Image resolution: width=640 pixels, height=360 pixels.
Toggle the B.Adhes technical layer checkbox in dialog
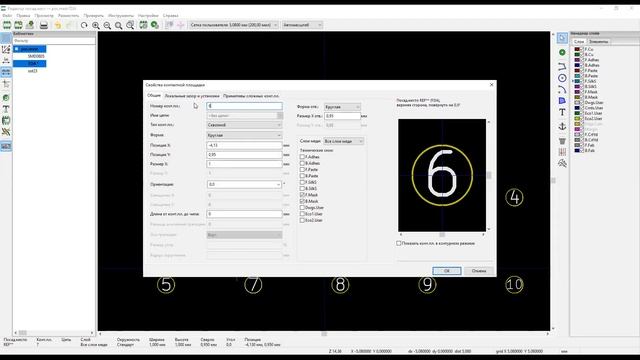click(x=302, y=163)
